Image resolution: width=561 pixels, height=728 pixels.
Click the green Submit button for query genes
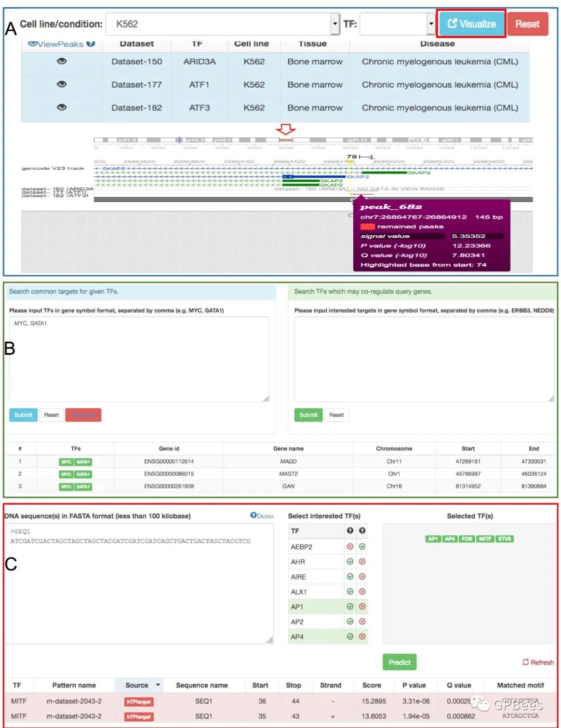tap(308, 415)
